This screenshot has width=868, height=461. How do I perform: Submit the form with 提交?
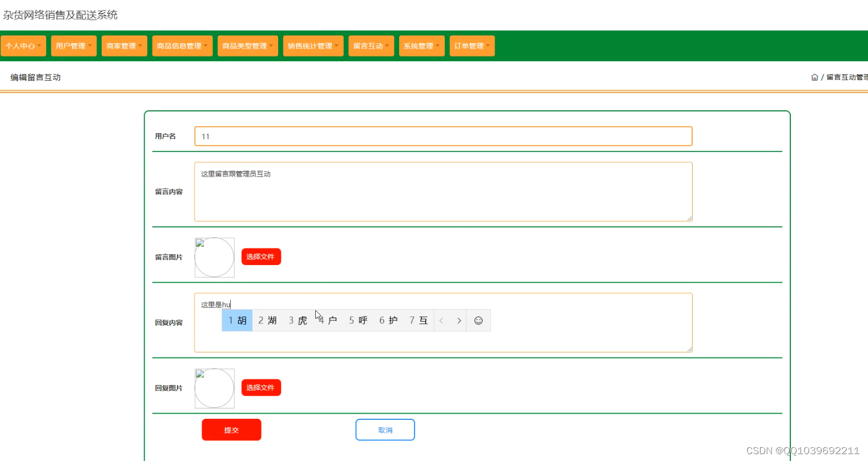click(x=231, y=430)
